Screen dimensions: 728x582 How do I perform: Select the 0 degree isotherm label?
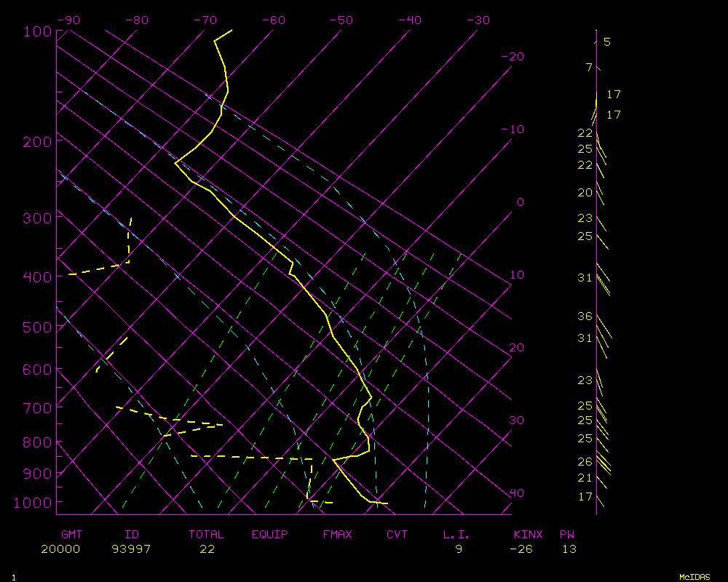(x=520, y=202)
